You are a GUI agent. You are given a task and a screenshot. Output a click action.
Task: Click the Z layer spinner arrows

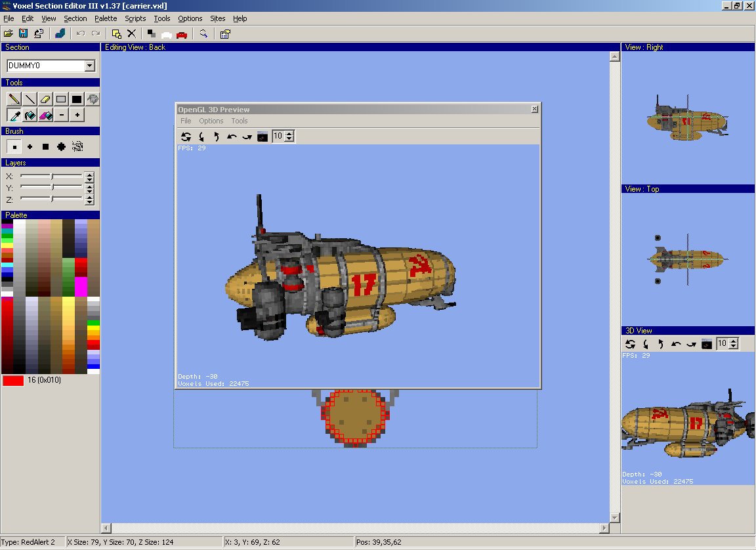pos(89,200)
